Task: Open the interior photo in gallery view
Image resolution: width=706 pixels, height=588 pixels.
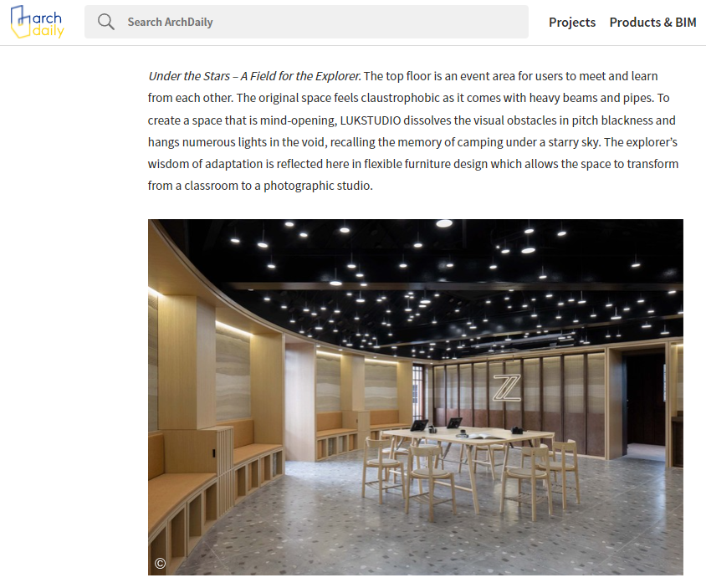Action: pos(415,396)
